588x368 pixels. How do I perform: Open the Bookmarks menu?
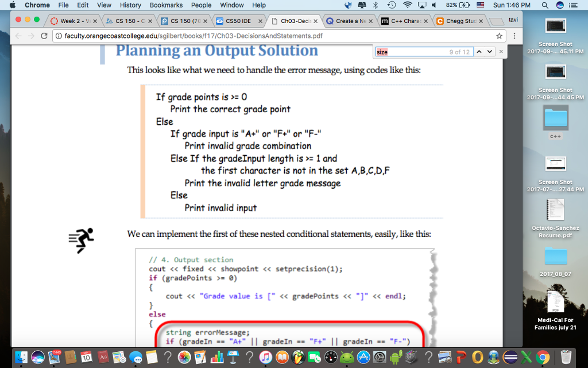[166, 5]
